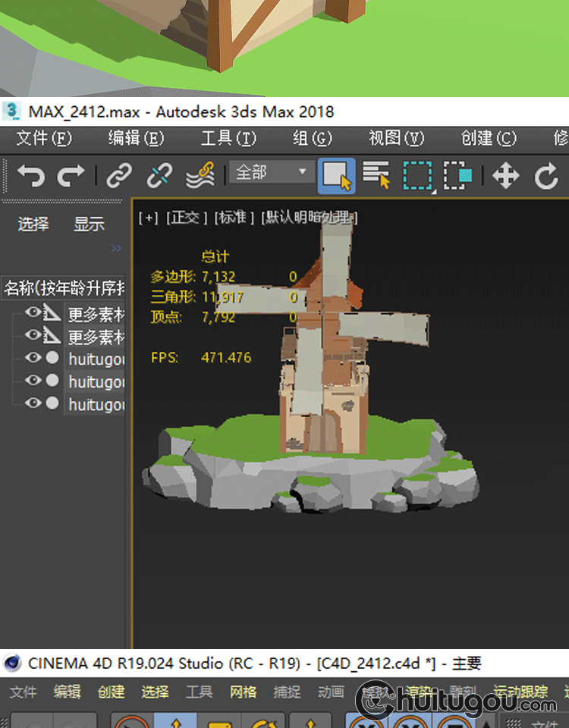Click the 多边形 count value 7,132
This screenshot has height=728, width=569.
218,278
